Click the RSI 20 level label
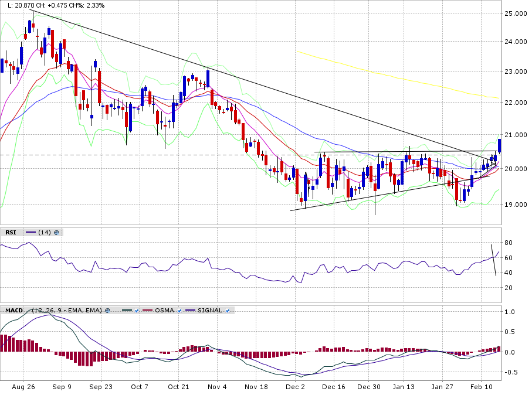 (509, 288)
